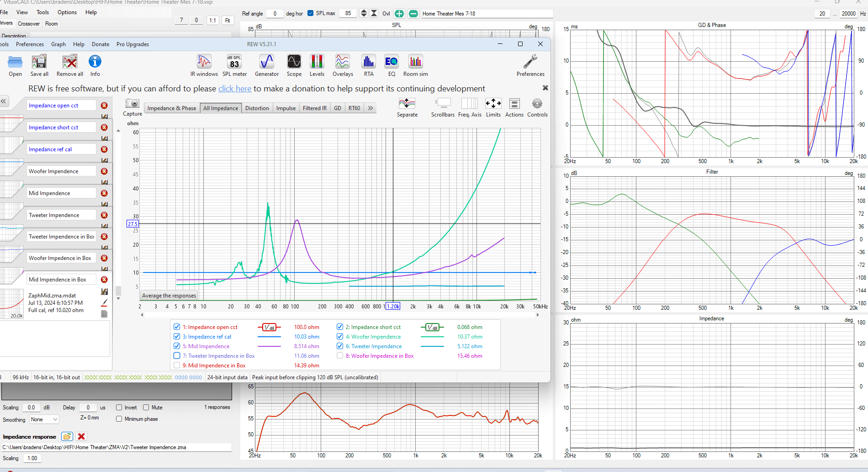
Task: Click the Fit button in VituixCAD
Action: [228, 20]
